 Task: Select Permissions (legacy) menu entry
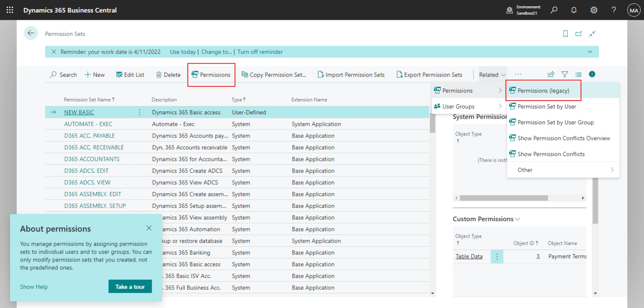543,90
